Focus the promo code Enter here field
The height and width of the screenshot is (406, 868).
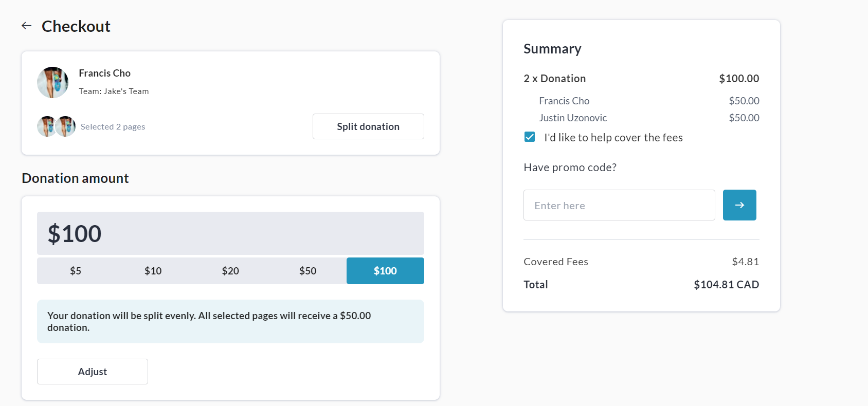[x=619, y=205]
